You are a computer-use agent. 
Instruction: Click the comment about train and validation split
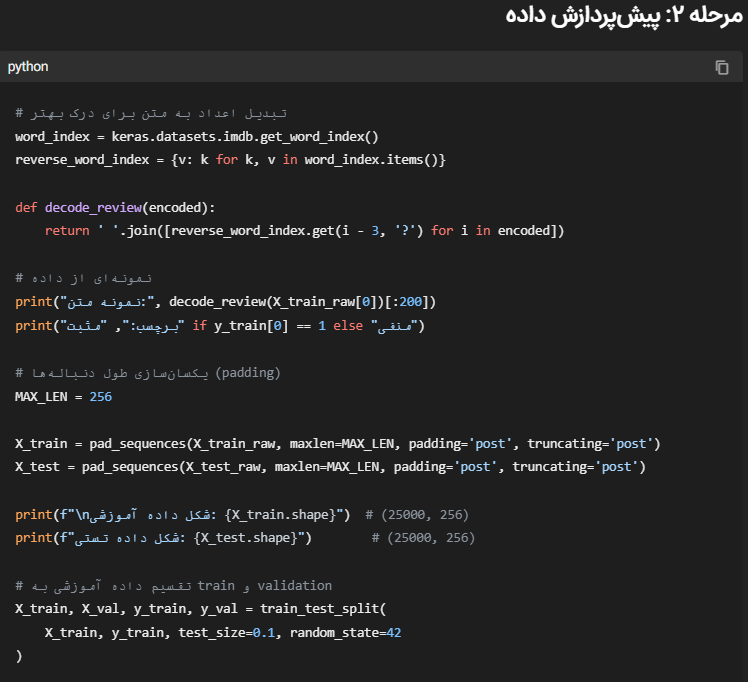pyautogui.click(x=173, y=586)
